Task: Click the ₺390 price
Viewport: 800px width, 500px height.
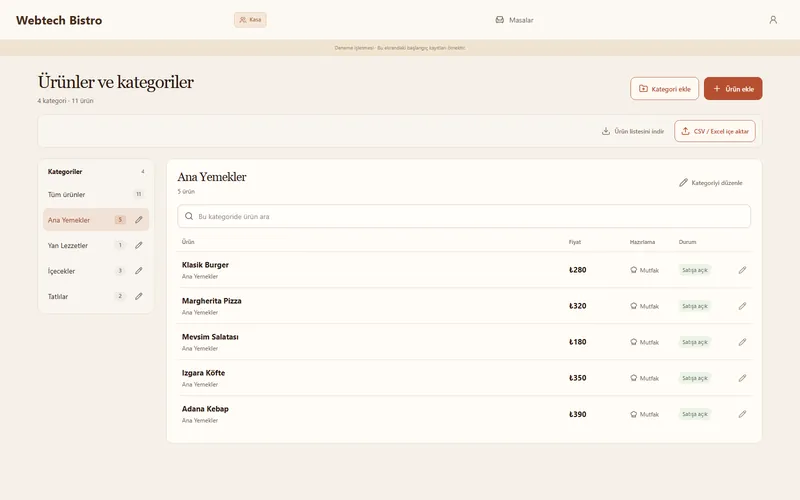Action: (578, 414)
